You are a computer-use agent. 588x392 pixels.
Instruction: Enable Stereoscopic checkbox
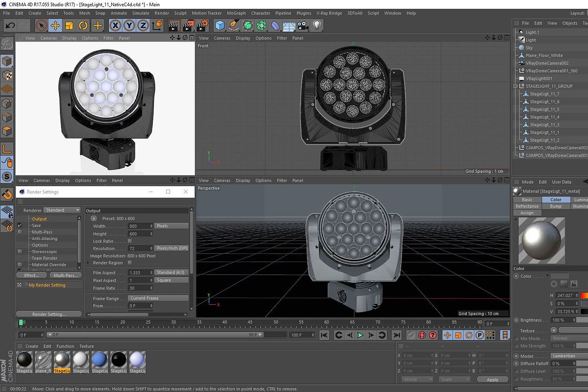coord(20,251)
